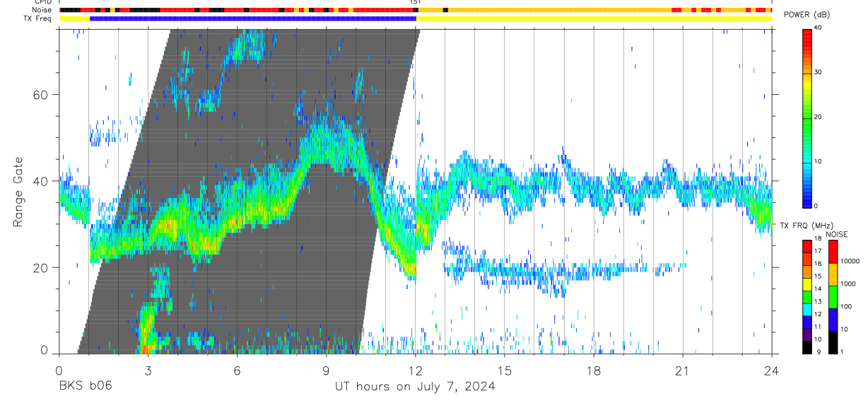Click the blue segment of TX Freq strip

coord(252,18)
